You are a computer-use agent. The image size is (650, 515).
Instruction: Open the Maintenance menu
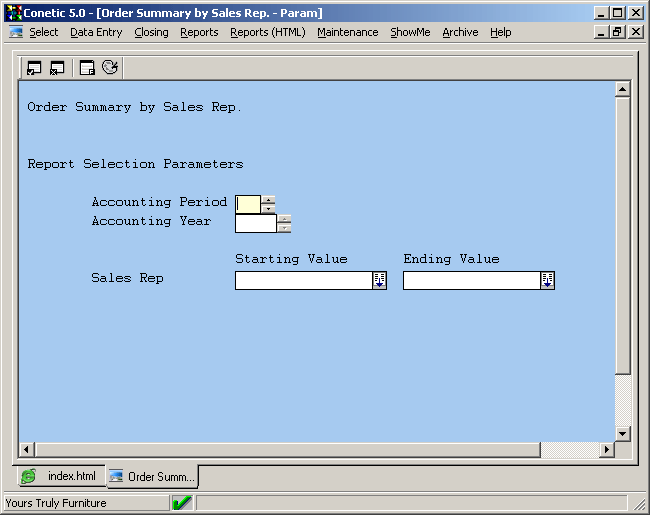tap(347, 32)
